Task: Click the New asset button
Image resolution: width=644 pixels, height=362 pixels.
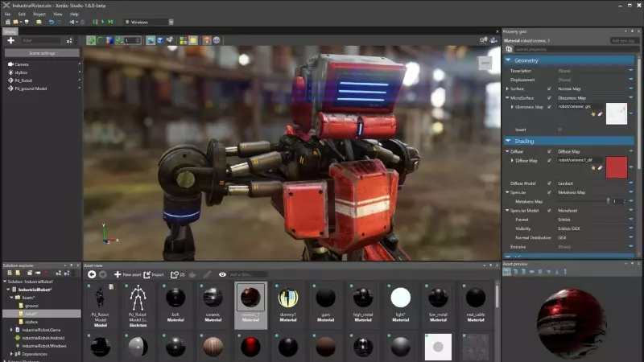Action: (x=127, y=274)
